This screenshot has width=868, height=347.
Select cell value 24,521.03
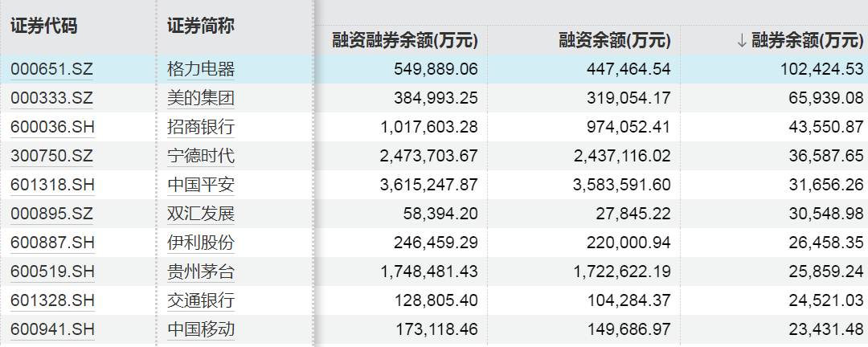point(826,300)
